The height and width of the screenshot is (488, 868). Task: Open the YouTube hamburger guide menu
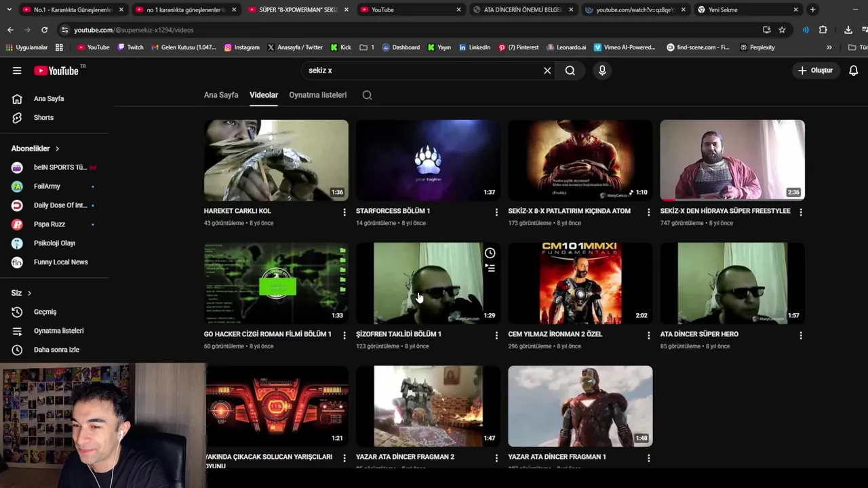click(x=17, y=70)
